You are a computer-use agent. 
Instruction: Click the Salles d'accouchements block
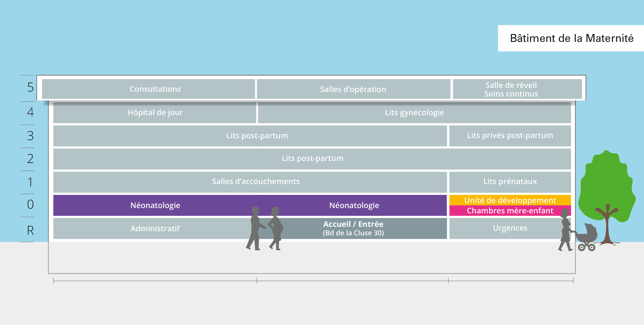point(250,182)
